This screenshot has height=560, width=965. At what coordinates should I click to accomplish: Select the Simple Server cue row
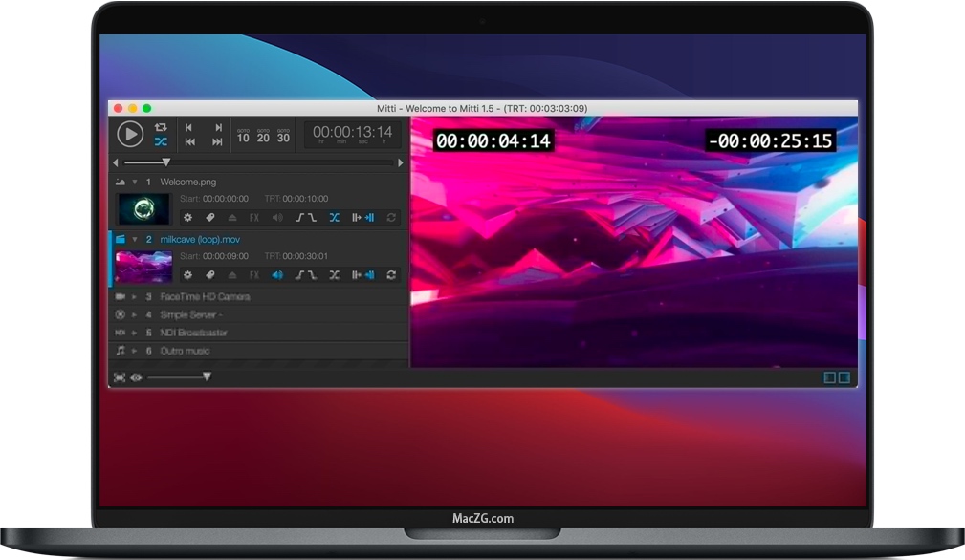point(259,314)
